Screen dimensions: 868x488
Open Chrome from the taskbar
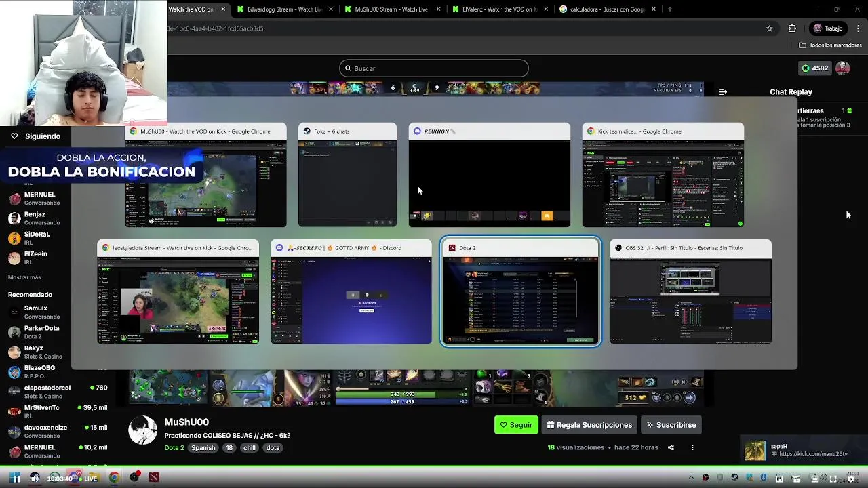114,478
